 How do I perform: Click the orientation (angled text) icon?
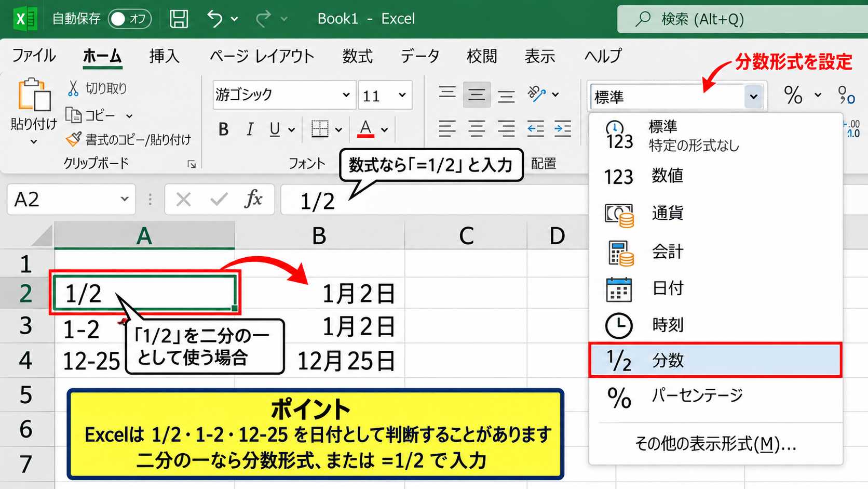(x=536, y=94)
